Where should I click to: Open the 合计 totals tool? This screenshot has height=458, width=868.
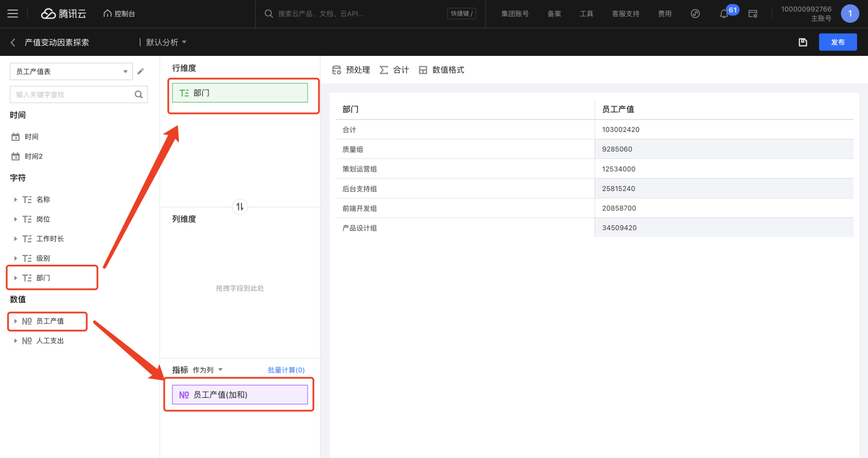click(394, 70)
